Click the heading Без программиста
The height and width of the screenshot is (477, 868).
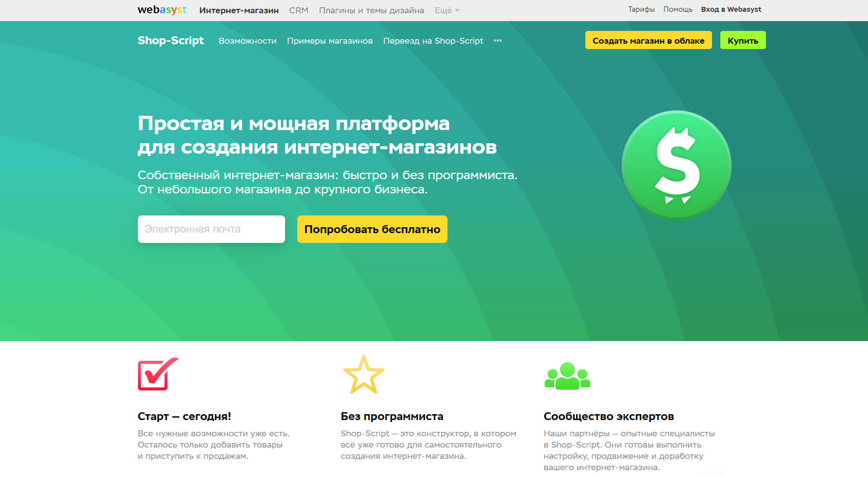coord(392,416)
